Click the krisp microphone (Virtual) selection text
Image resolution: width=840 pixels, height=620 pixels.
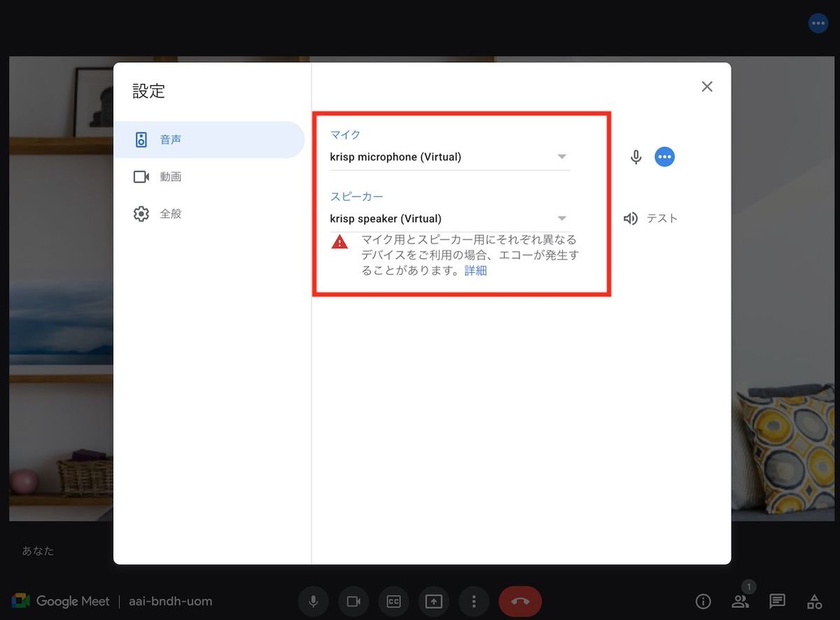(x=395, y=157)
